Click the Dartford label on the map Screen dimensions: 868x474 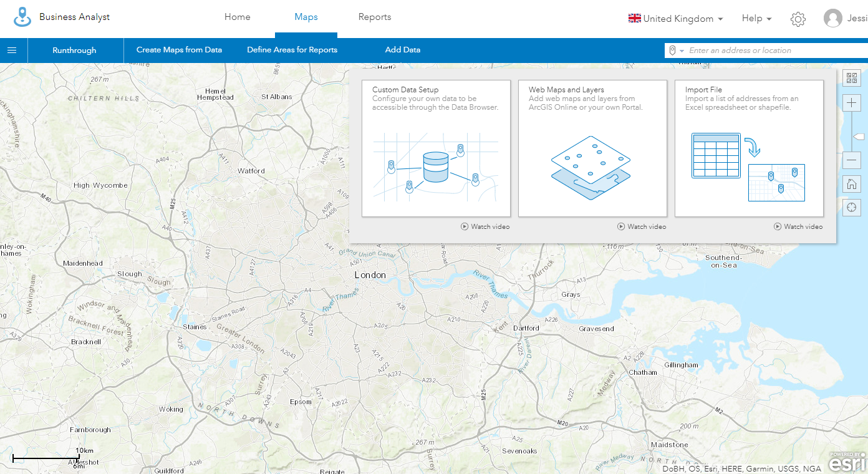click(x=526, y=328)
